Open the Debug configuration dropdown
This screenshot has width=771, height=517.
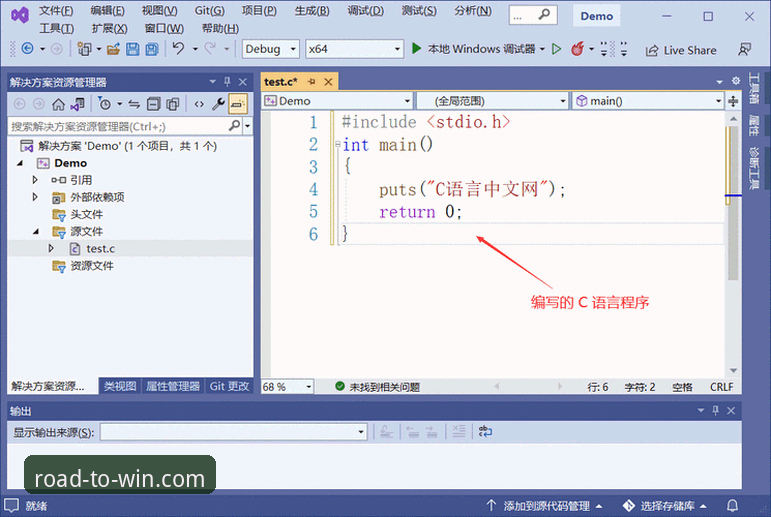coord(270,49)
